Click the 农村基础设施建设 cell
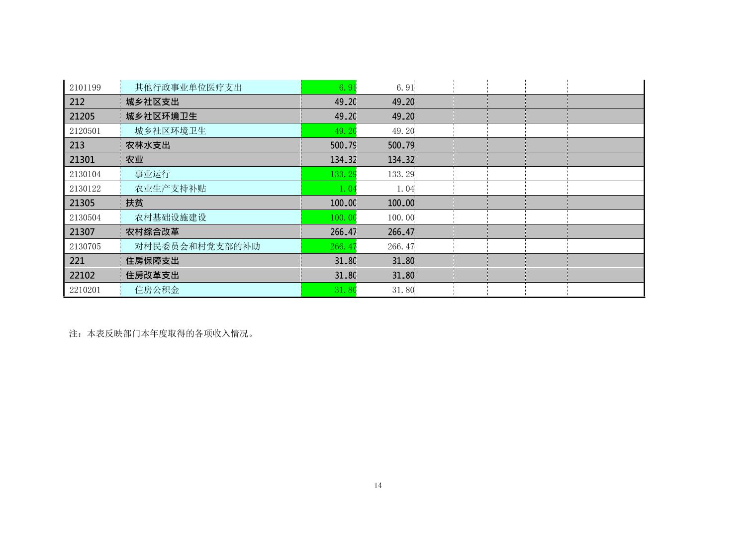Image resolution: width=756 pixels, height=535 pixels. click(210, 217)
